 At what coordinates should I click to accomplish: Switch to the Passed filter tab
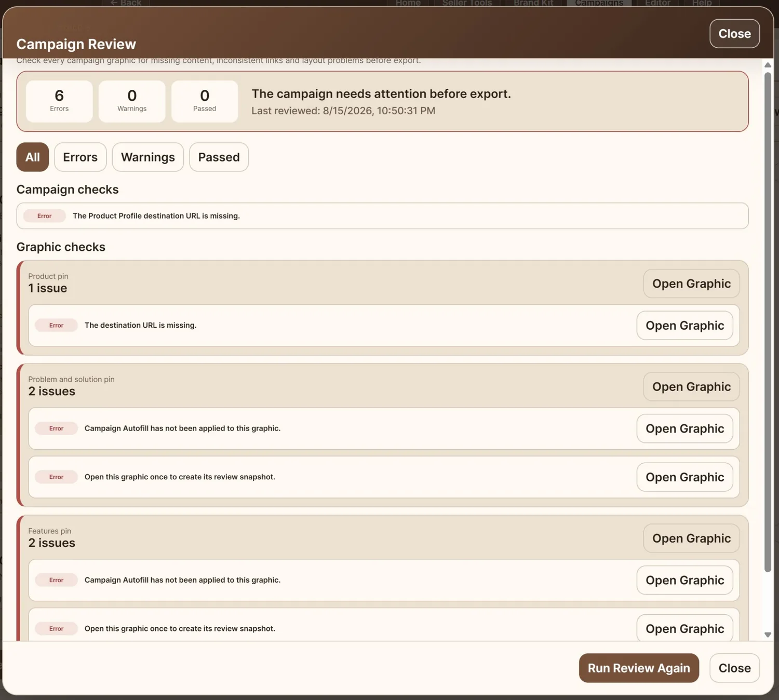tap(219, 157)
